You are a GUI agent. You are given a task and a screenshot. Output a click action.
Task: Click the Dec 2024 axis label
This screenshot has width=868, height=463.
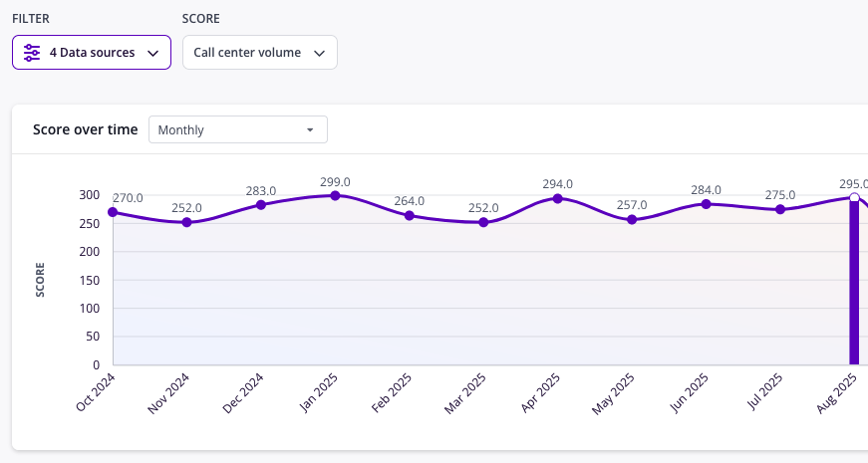pos(243,393)
